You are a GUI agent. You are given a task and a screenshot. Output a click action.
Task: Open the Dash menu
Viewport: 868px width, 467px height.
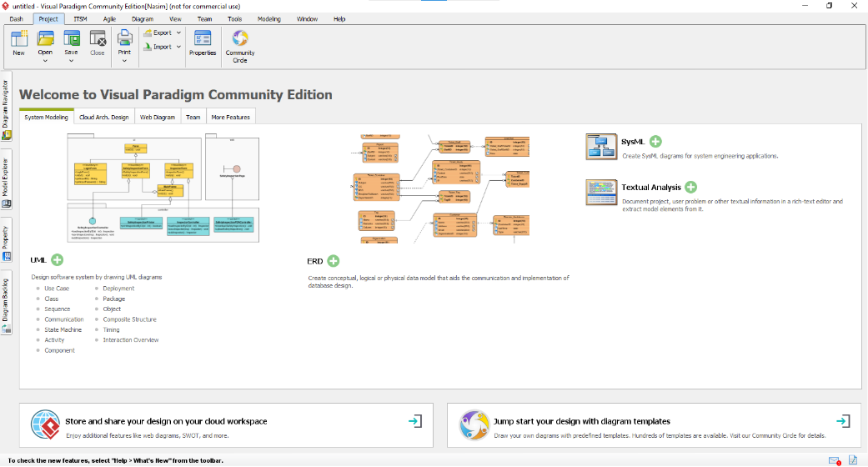click(x=17, y=19)
